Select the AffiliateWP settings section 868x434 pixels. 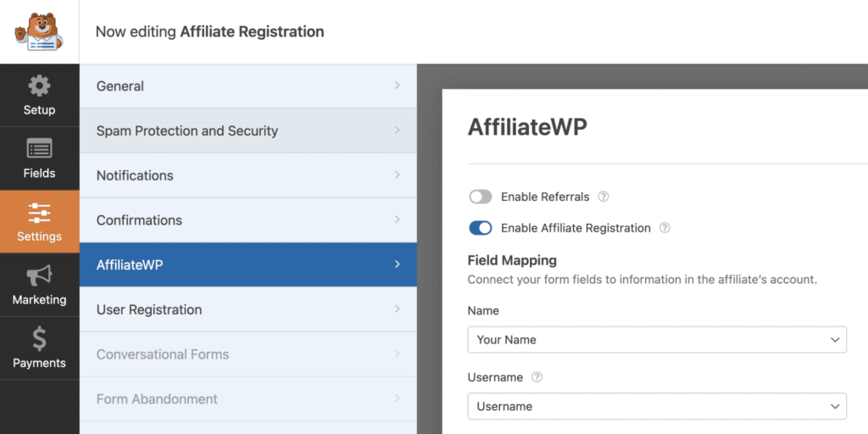click(248, 264)
